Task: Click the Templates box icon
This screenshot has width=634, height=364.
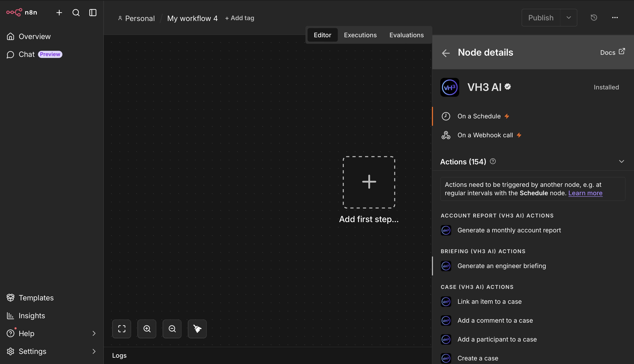Action: (x=11, y=298)
